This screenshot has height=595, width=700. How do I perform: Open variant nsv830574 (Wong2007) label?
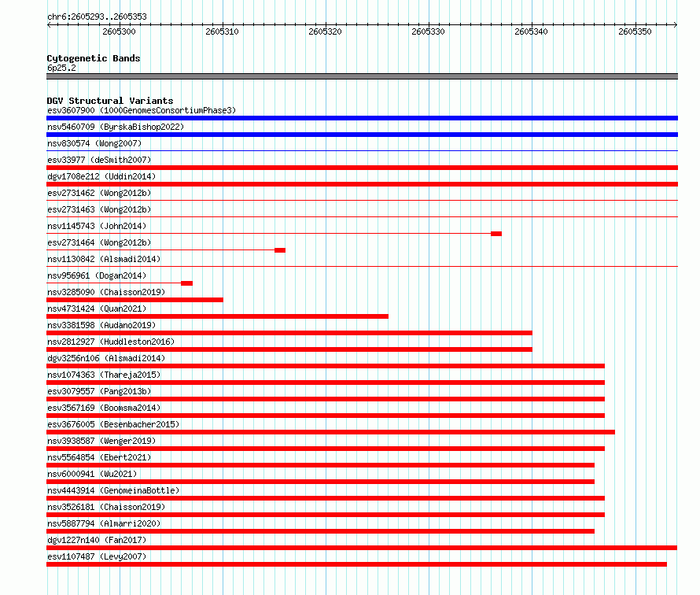click(94, 143)
